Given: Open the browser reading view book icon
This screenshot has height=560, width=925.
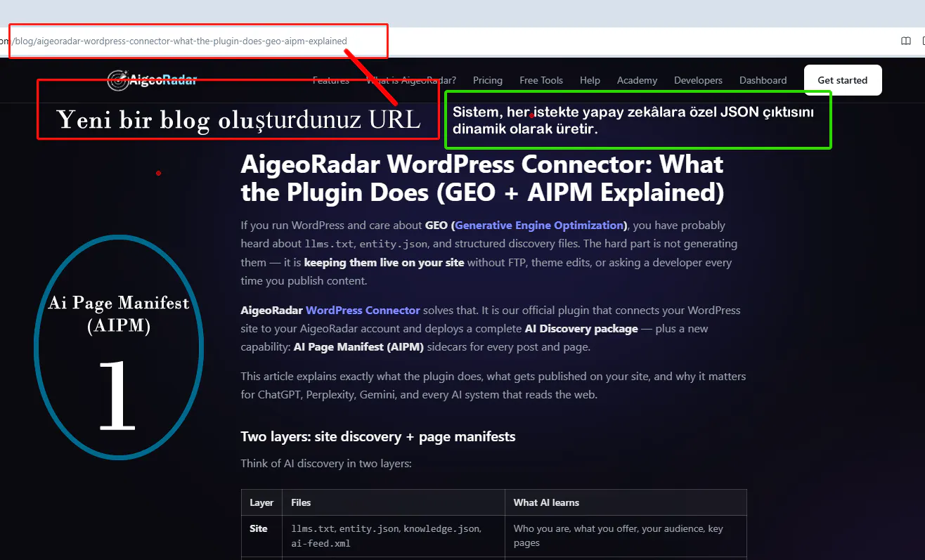Looking at the screenshot, I should pyautogui.click(x=906, y=41).
